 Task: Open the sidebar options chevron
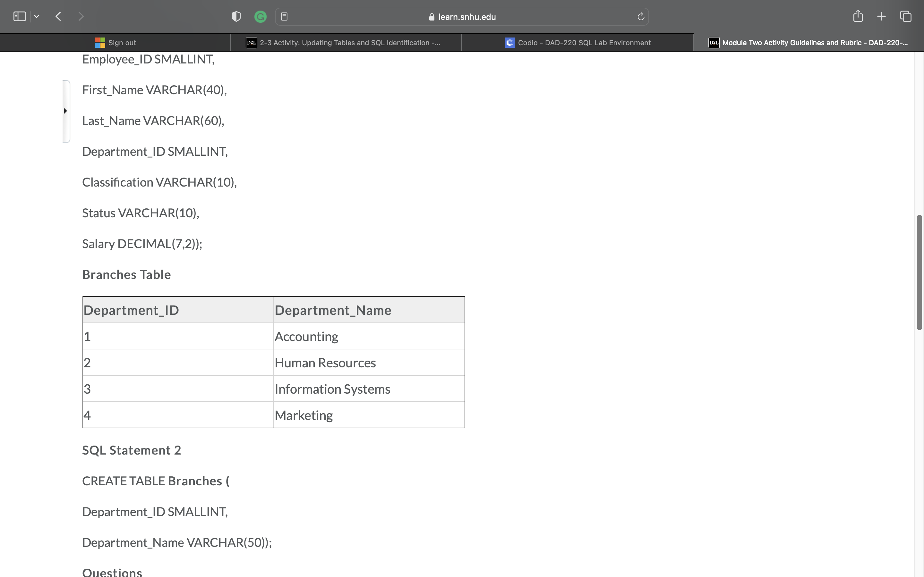click(37, 16)
